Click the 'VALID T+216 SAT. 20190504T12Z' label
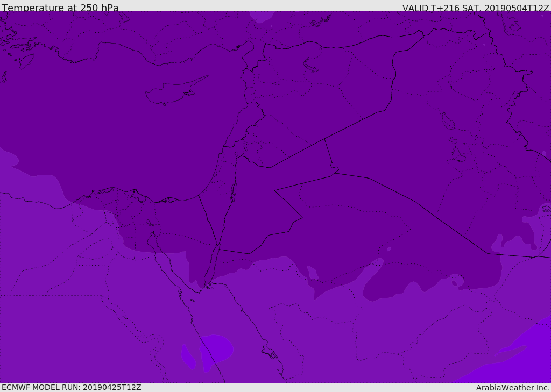Viewport: 551px width, 392px height. [x=476, y=8]
